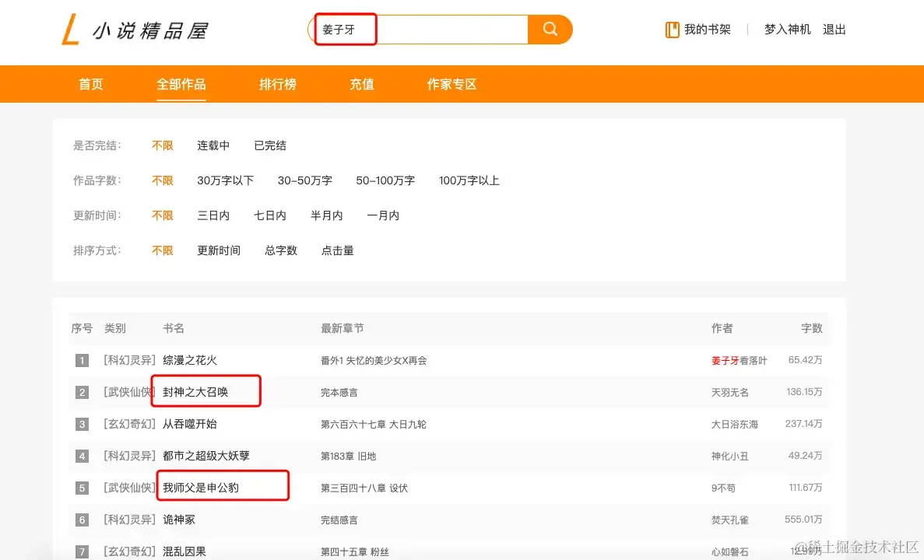This screenshot has height=560, width=924.
Task: Click the 小说精品屋 site logo
Action: click(135, 30)
